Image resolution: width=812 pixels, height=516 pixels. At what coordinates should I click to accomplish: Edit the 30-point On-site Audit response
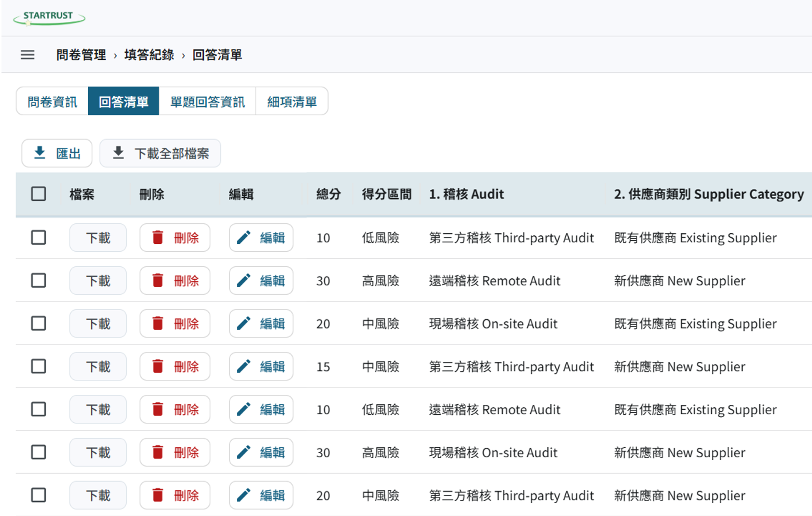(x=261, y=452)
